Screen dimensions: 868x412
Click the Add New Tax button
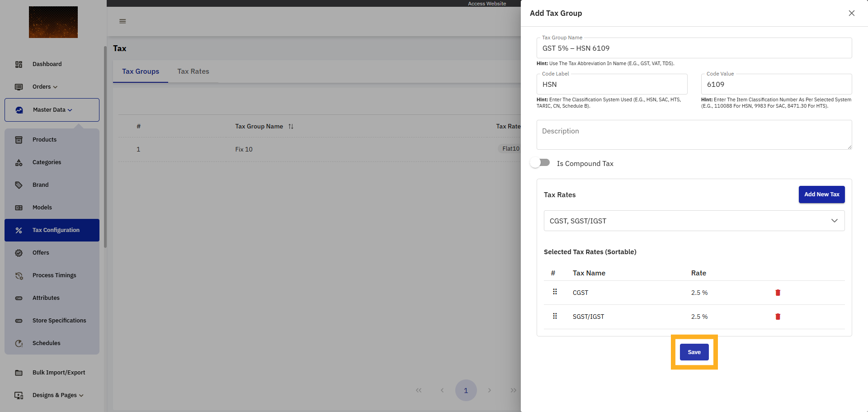[821, 194]
